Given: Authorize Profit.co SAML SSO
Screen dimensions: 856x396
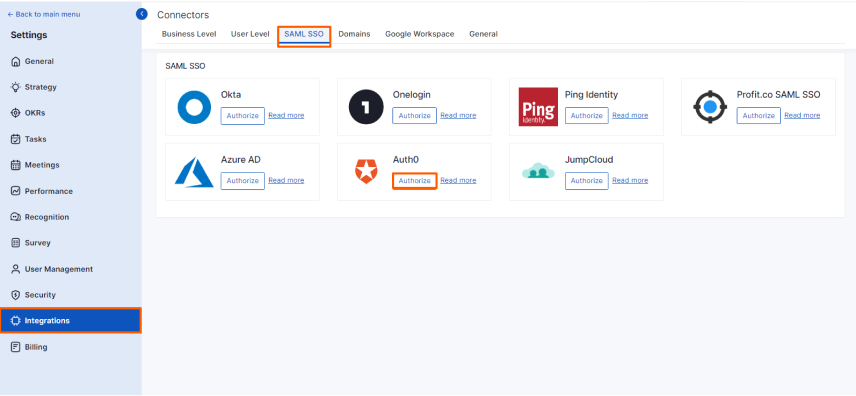Looking at the screenshot, I should point(758,116).
